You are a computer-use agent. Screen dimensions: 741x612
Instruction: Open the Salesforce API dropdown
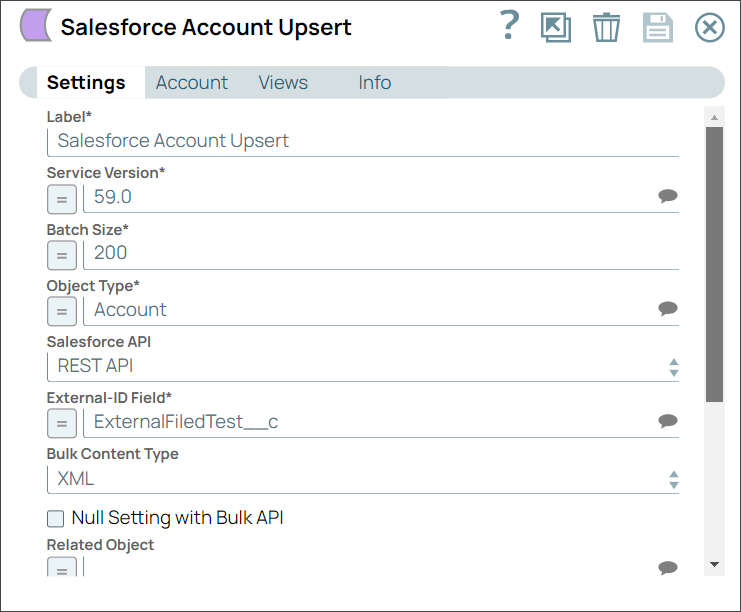click(363, 366)
